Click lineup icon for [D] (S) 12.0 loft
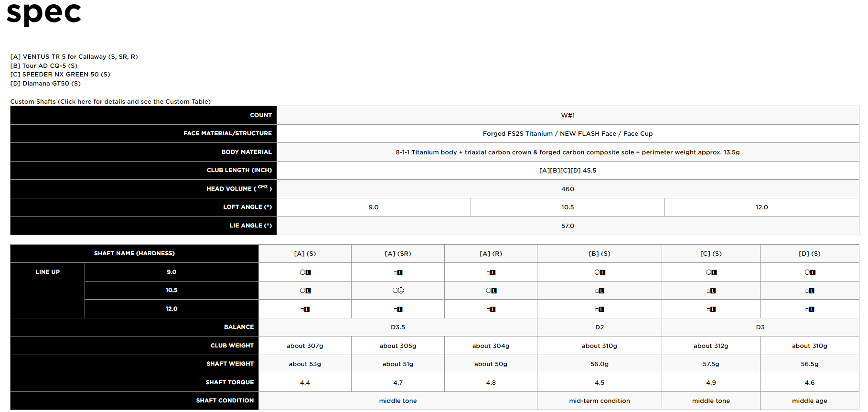The width and height of the screenshot is (868, 412). click(x=810, y=309)
